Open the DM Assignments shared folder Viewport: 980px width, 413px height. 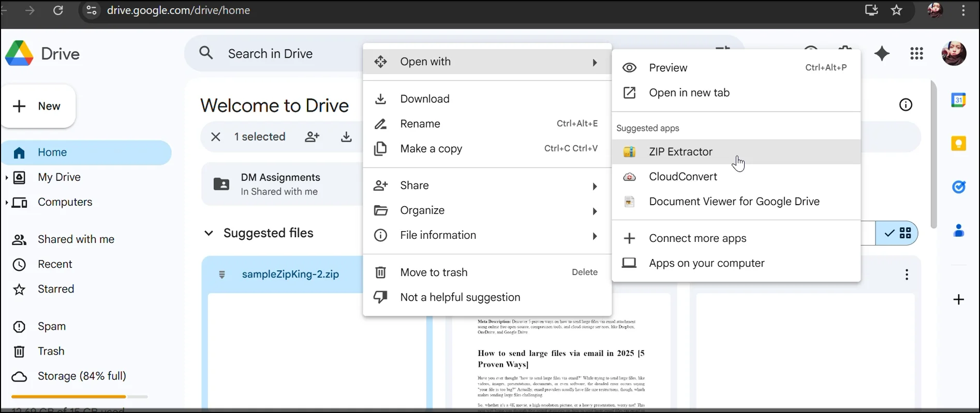click(x=282, y=185)
